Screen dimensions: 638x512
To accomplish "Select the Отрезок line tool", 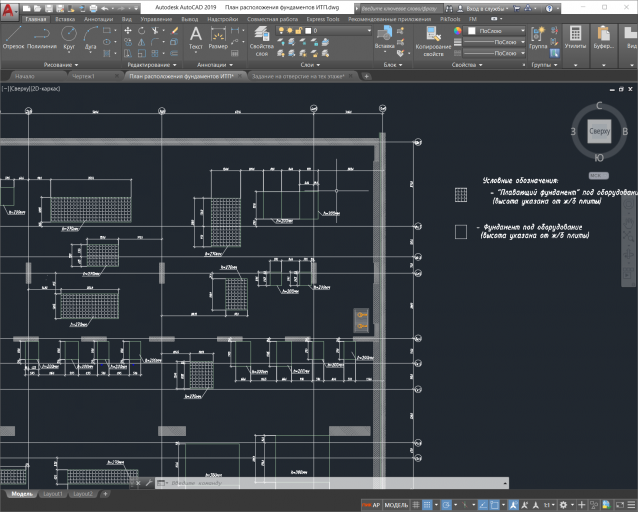I will (13, 37).
